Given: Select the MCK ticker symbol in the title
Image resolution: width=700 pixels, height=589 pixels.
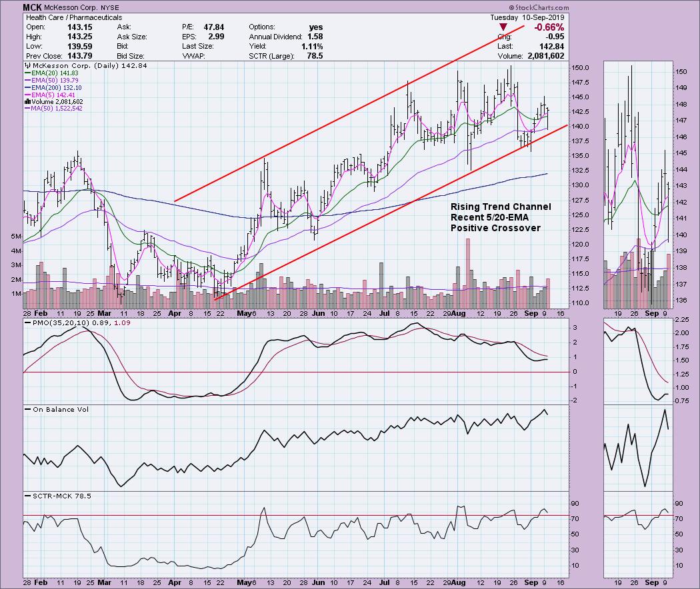Looking at the screenshot, I should [x=32, y=7].
